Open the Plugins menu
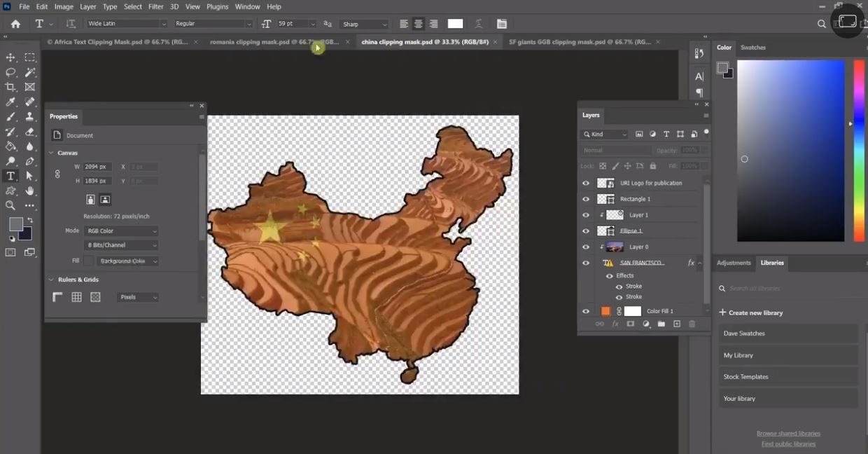 217,6
